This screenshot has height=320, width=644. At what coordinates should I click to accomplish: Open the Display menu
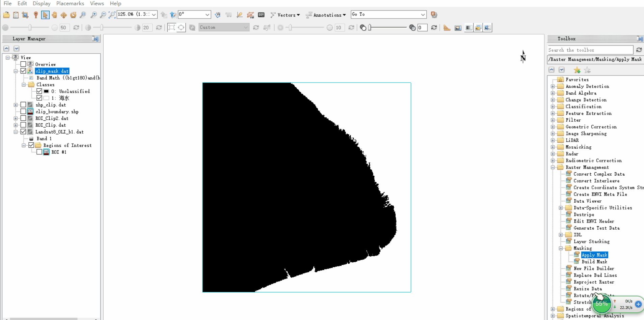coord(42,3)
